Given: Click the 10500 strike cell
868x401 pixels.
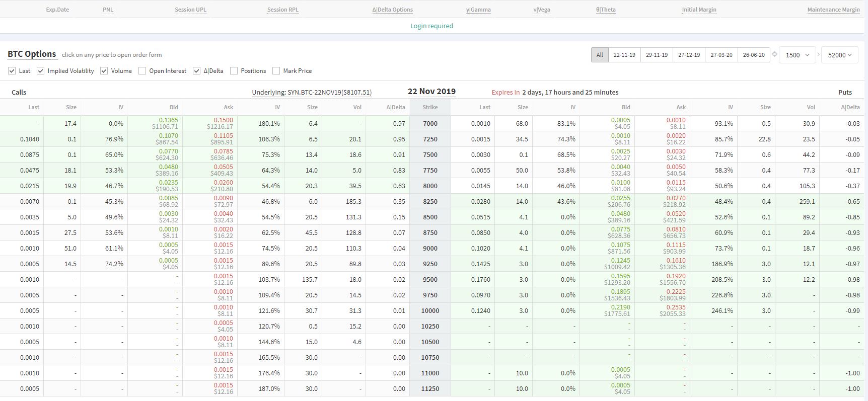Looking at the screenshot, I should coord(430,342).
